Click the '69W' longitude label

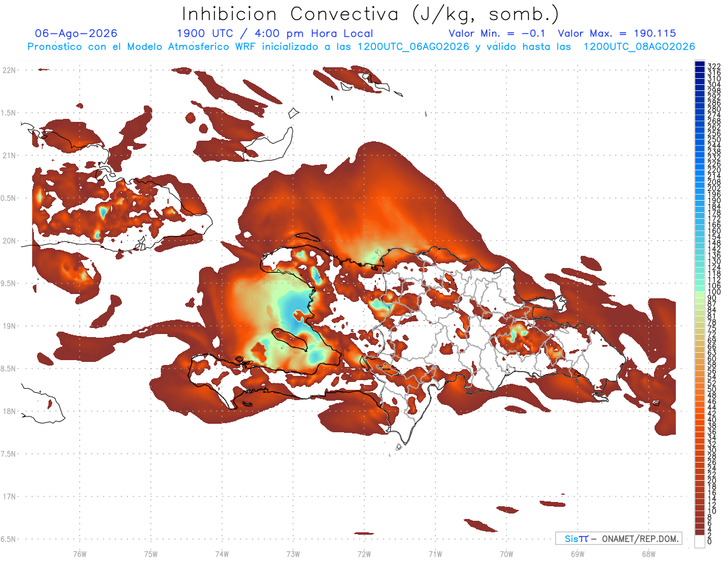(578, 554)
